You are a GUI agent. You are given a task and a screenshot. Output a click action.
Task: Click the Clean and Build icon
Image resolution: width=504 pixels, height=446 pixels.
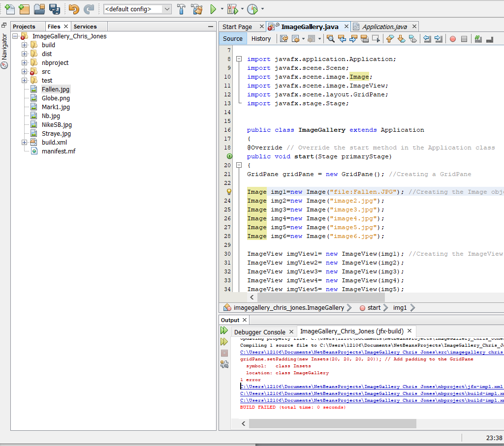[x=197, y=9]
